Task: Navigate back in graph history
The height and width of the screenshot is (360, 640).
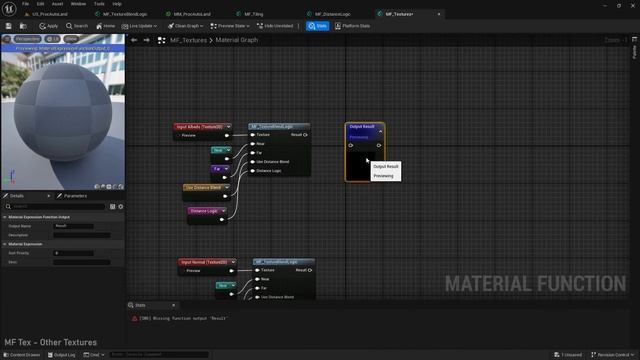Action: click(x=134, y=40)
